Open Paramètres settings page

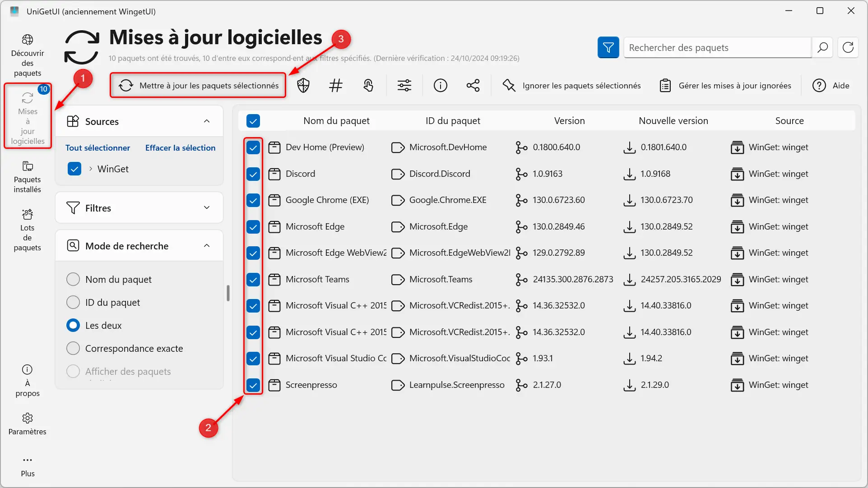click(x=28, y=424)
